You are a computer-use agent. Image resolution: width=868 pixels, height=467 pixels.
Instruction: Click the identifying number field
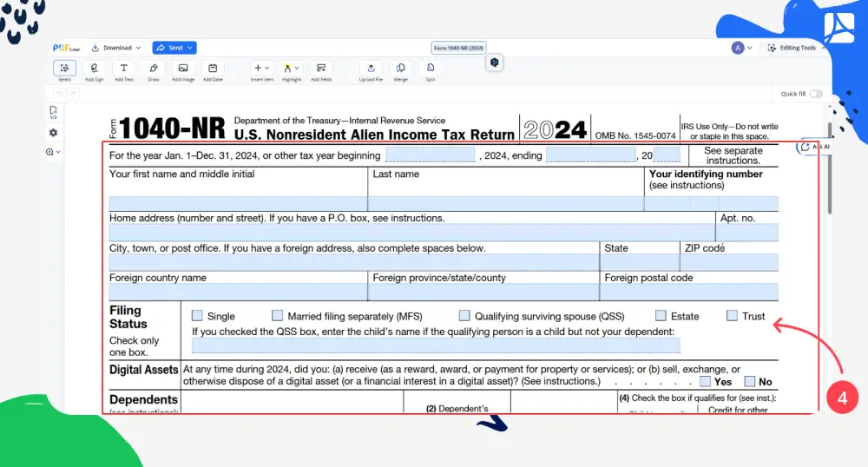coord(712,203)
